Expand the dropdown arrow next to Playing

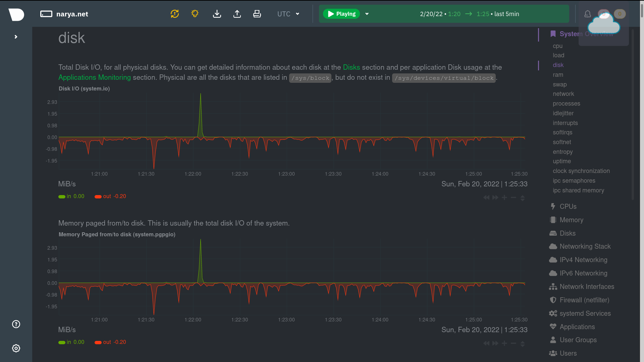tap(367, 14)
